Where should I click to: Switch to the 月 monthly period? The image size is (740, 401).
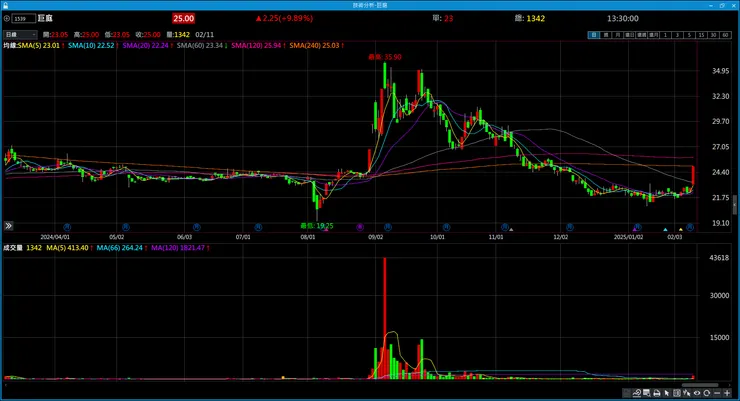(617, 35)
